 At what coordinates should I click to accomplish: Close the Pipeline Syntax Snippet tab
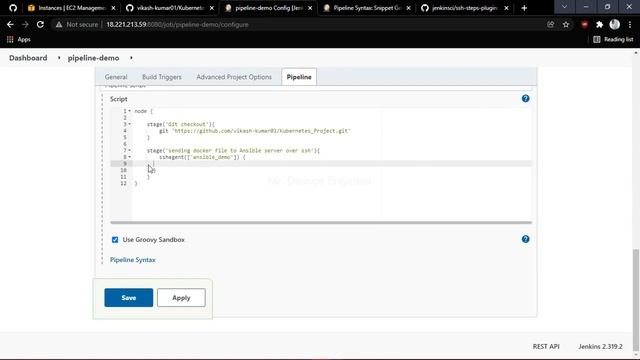[x=409, y=8]
